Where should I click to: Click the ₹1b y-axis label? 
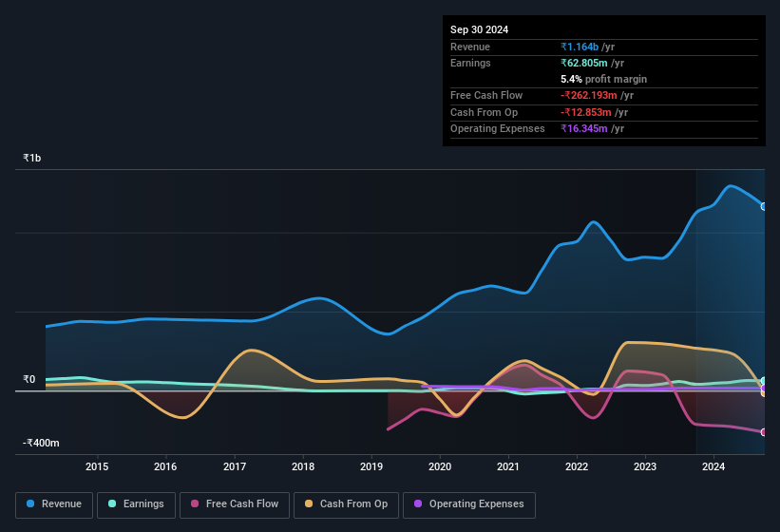[x=32, y=158]
